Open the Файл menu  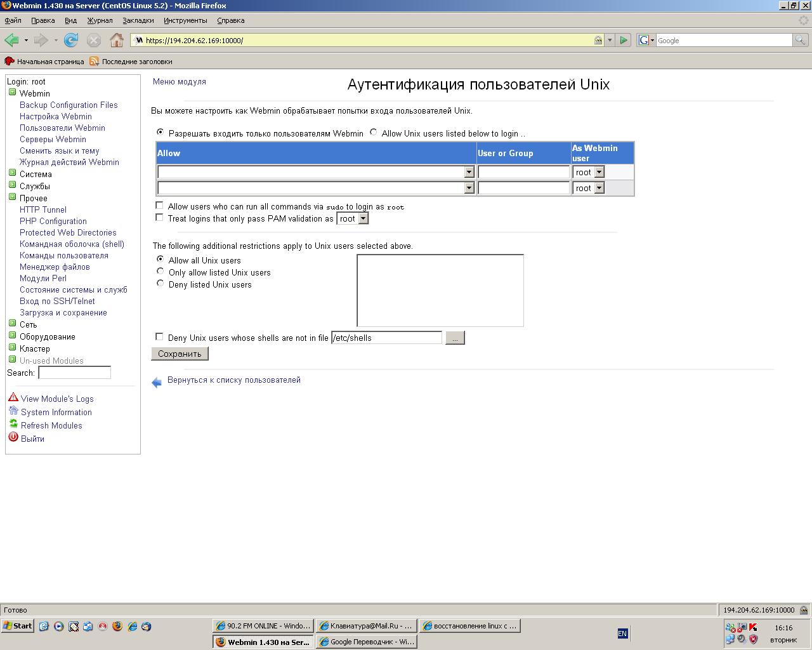(13, 20)
